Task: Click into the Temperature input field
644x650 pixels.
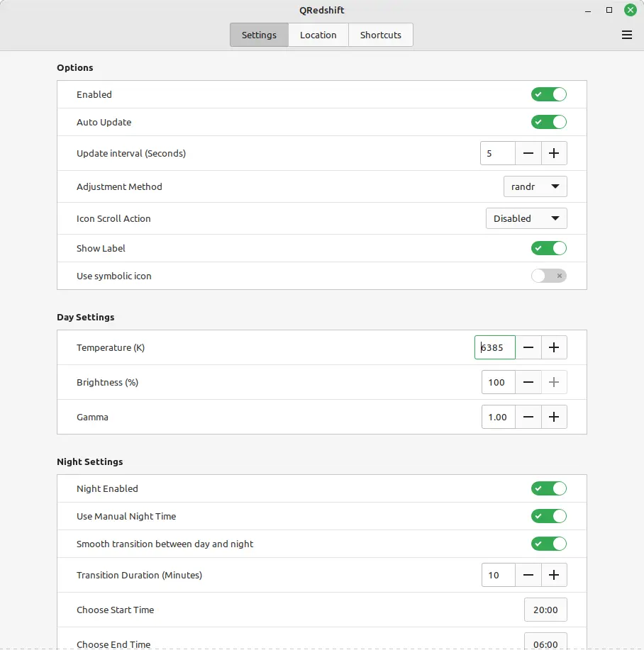Action: click(495, 347)
